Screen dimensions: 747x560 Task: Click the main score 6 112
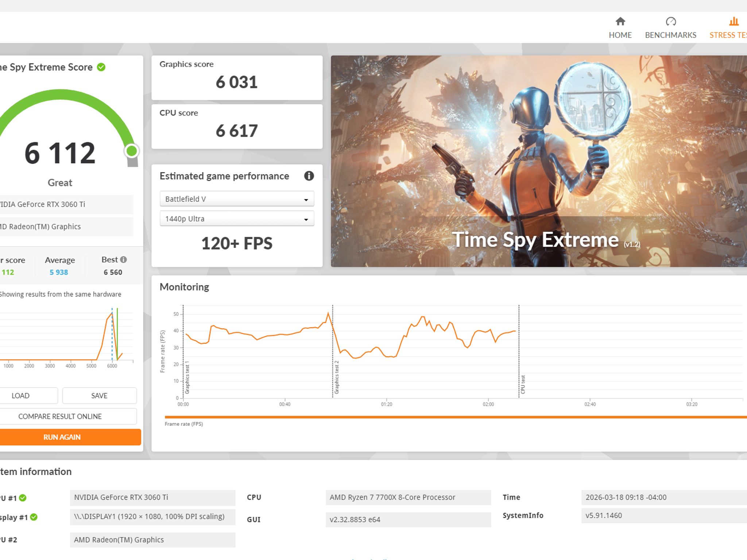60,153
